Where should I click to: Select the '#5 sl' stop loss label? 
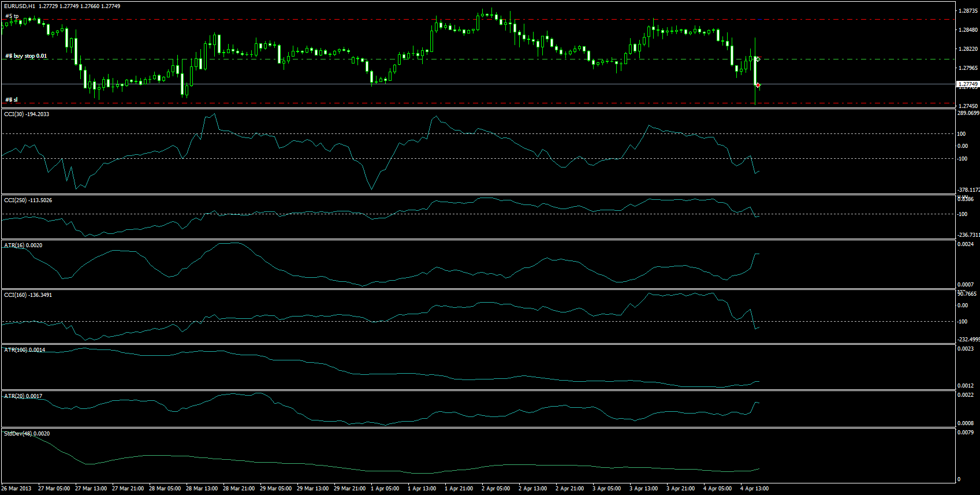pyautogui.click(x=12, y=100)
